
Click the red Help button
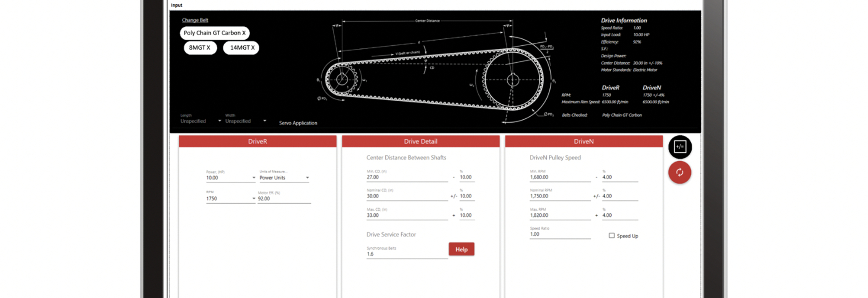461,249
